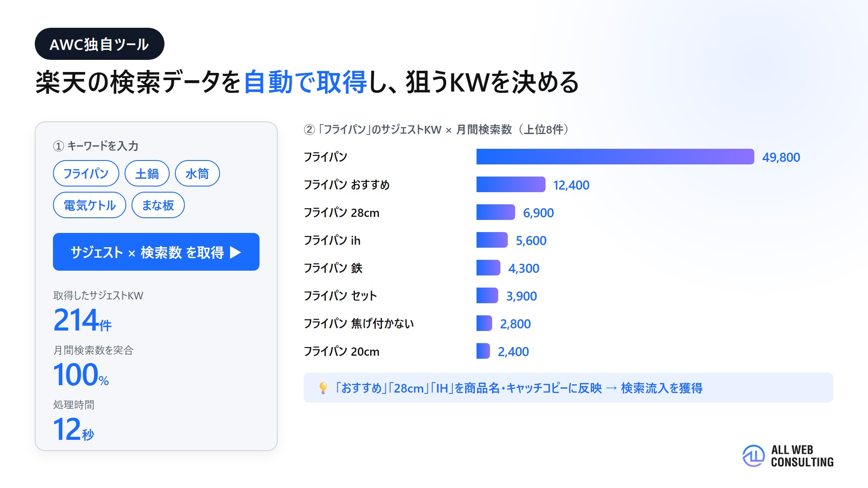Click the フライパン セット row label
The image size is (868, 488).
click(x=340, y=296)
